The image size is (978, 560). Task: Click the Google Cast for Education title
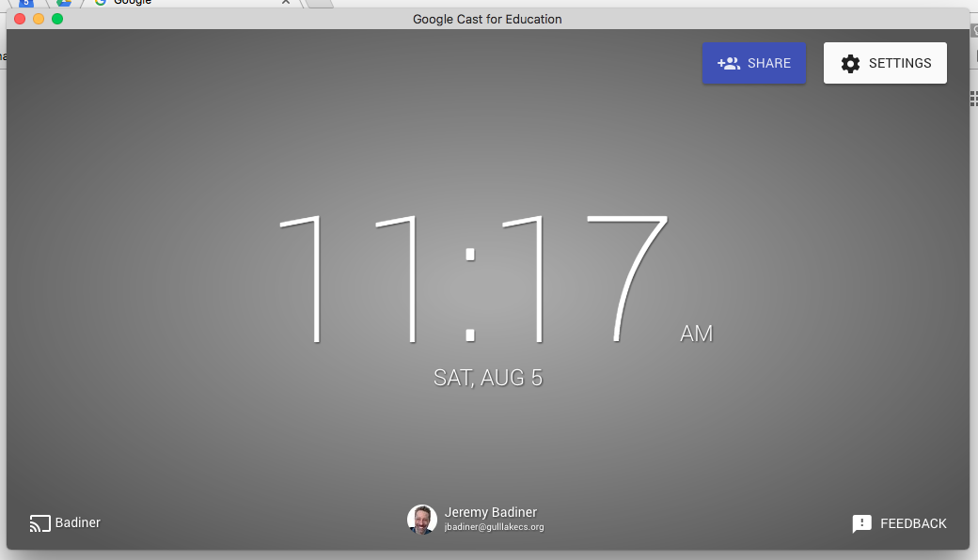(x=487, y=20)
